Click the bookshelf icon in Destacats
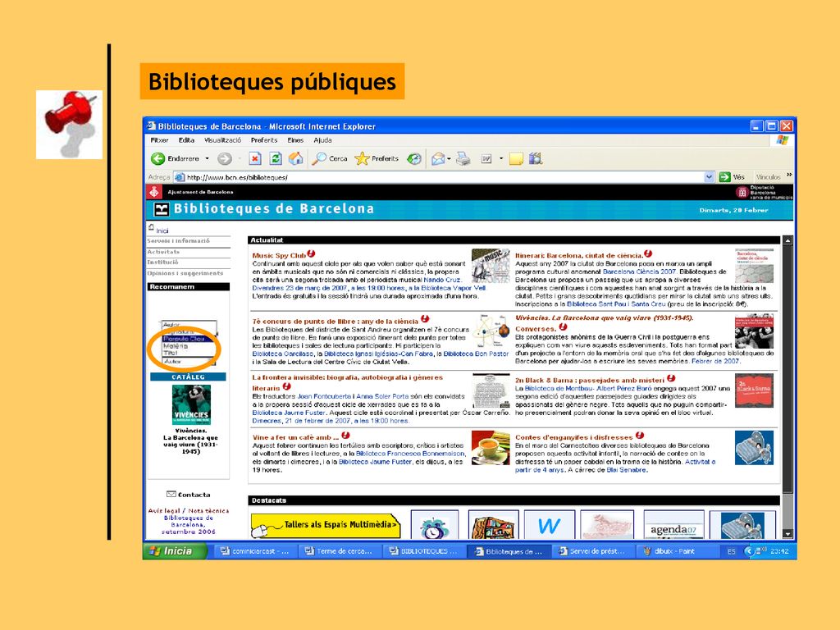840x630 pixels. [493, 526]
